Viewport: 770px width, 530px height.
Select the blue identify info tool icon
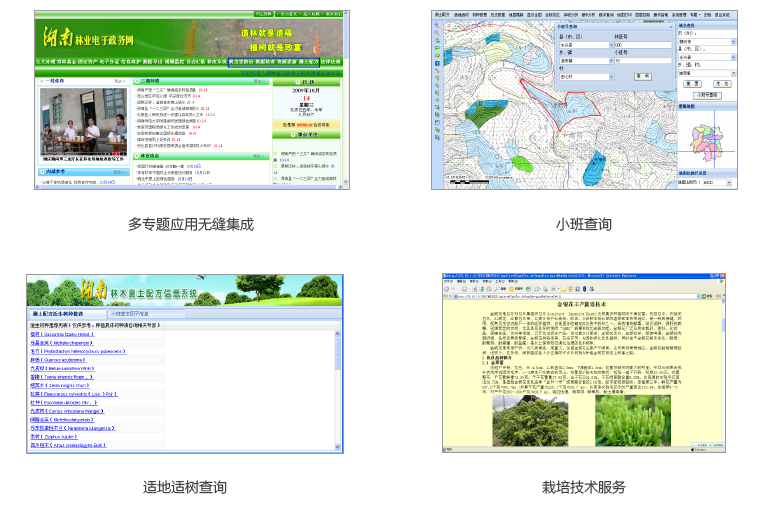tap(437, 63)
